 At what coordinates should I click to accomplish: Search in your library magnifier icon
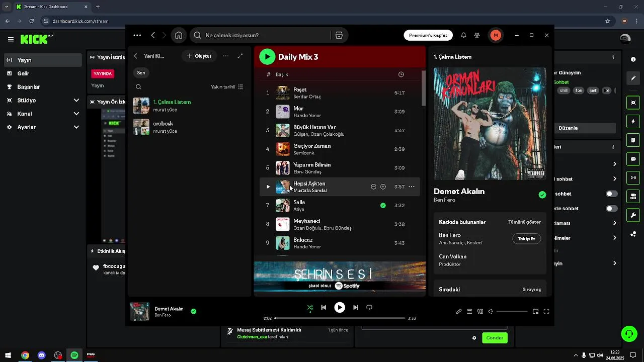(138, 87)
